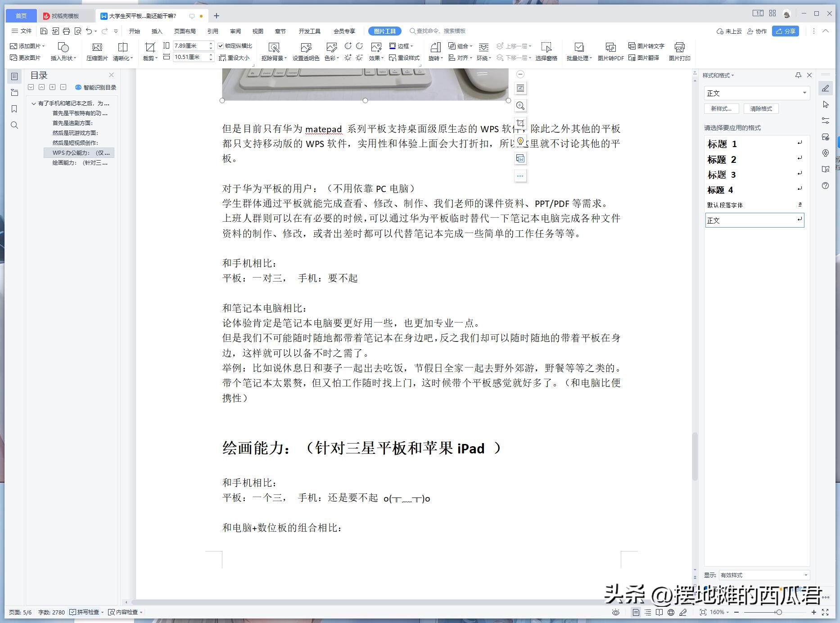Click the Print Preview icon
Screen dimensions: 840x623
point(78,31)
